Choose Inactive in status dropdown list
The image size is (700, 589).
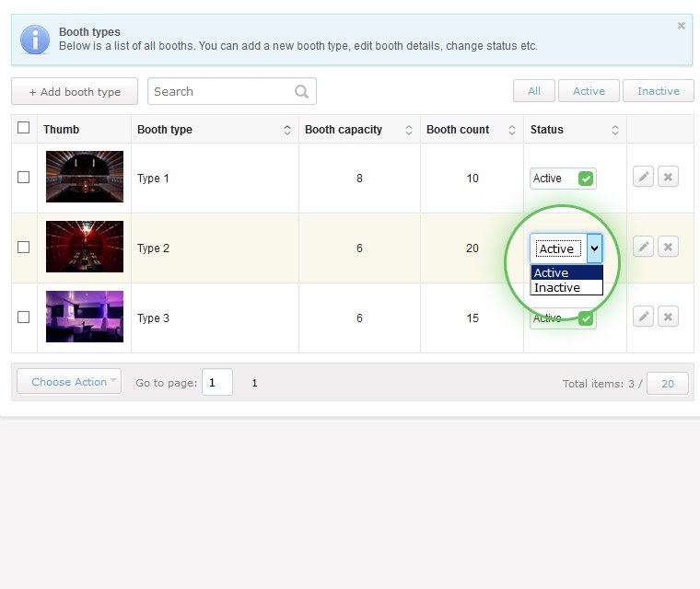click(x=566, y=287)
